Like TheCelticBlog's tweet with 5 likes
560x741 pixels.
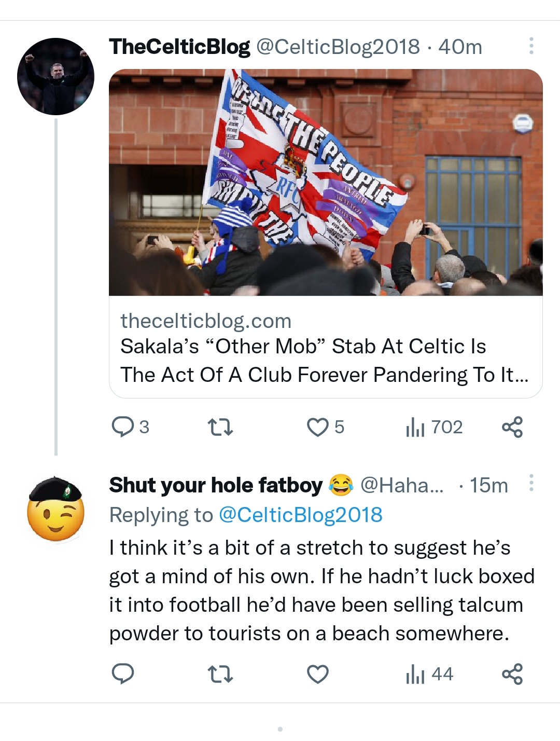[x=318, y=427]
